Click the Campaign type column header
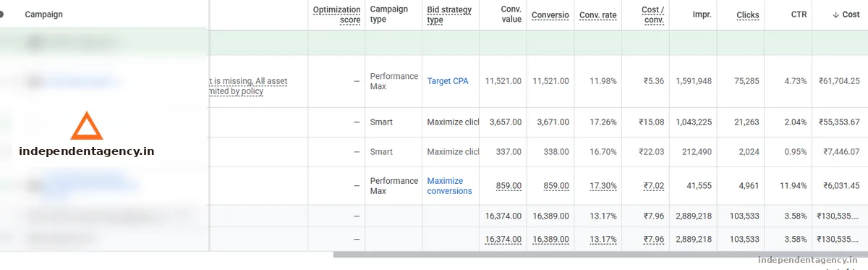 pyautogui.click(x=389, y=14)
